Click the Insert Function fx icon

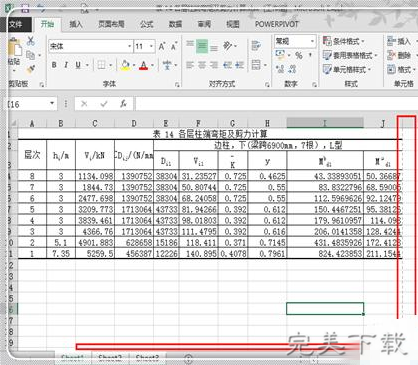click(x=123, y=104)
